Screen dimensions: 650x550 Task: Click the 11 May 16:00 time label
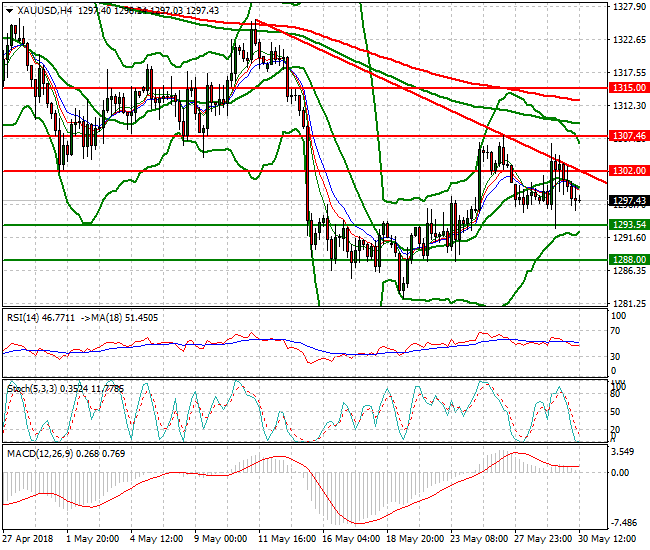click(x=287, y=539)
